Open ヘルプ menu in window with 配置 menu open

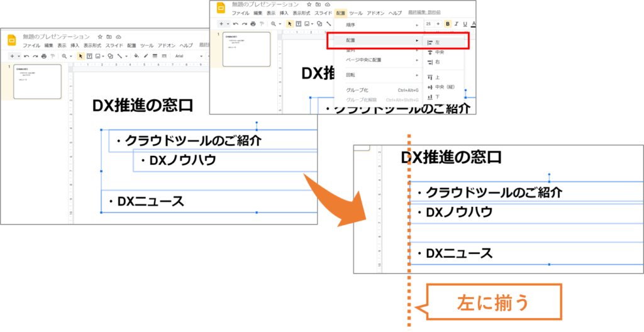point(396,13)
